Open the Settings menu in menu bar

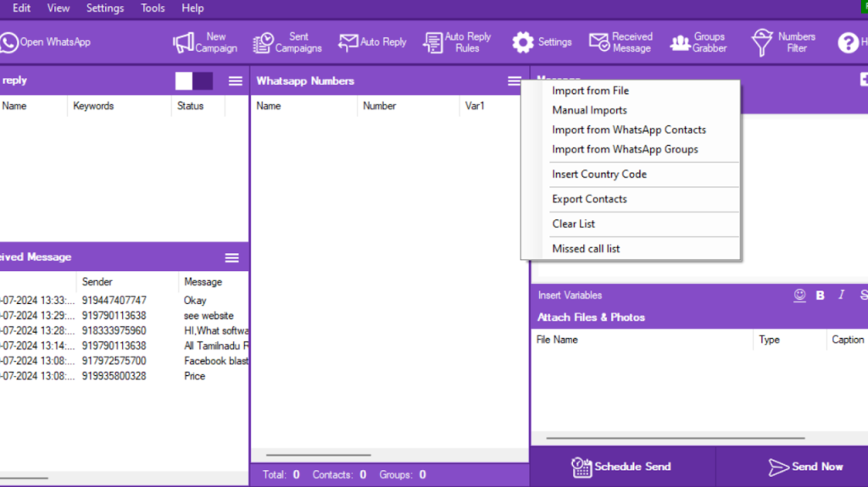pyautogui.click(x=105, y=8)
